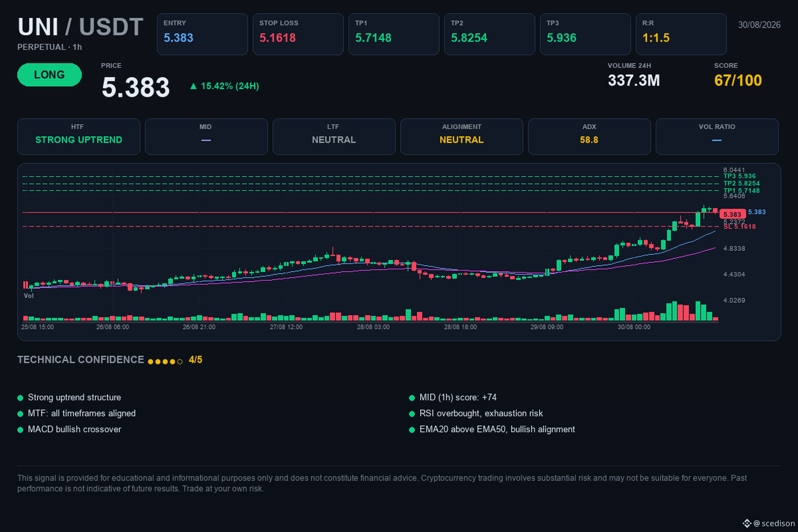Viewport: 798px width, 532px height.
Task: Click the 29/08 09:00 time axis label
Action: (547, 327)
